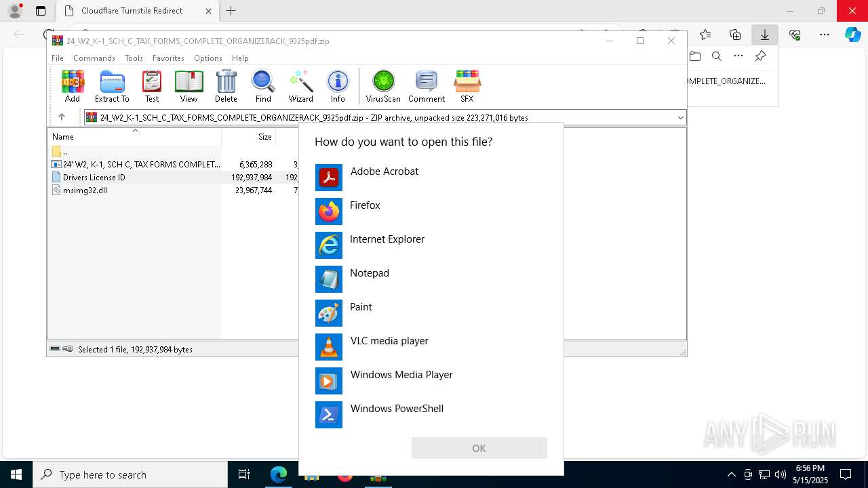Search downloads magnifier icon
Image resolution: width=868 pixels, height=488 pixels.
click(x=717, y=56)
